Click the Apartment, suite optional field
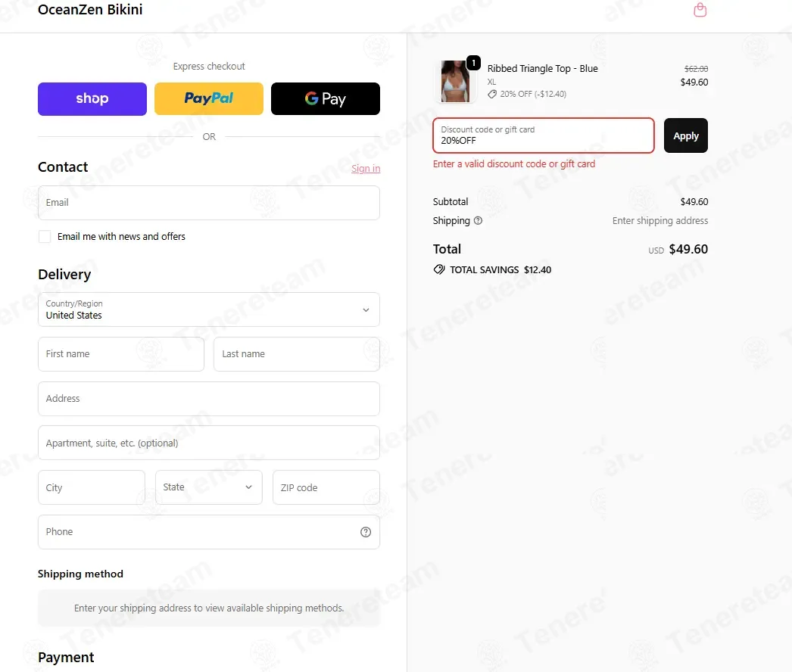This screenshot has height=672, width=792. click(209, 443)
